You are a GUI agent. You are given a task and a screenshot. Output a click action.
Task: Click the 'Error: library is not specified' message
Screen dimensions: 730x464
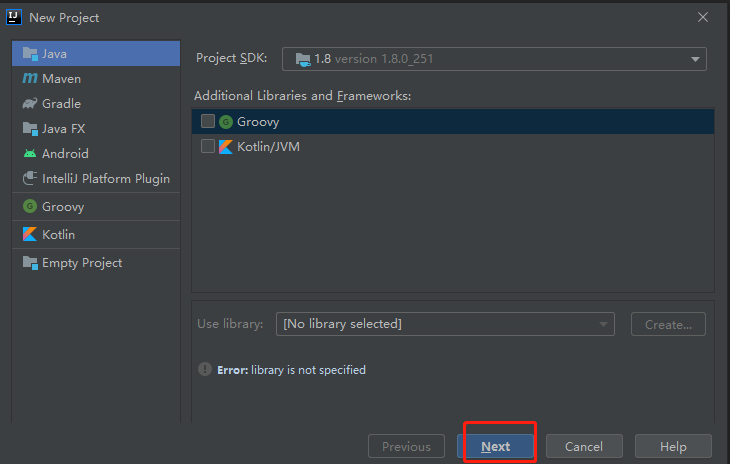[291, 370]
